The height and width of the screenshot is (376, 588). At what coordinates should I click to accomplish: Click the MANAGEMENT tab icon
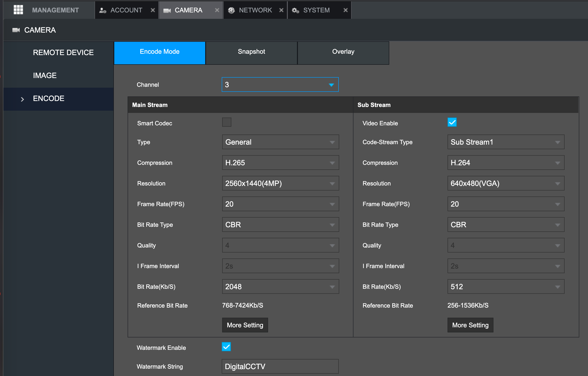coord(18,9)
